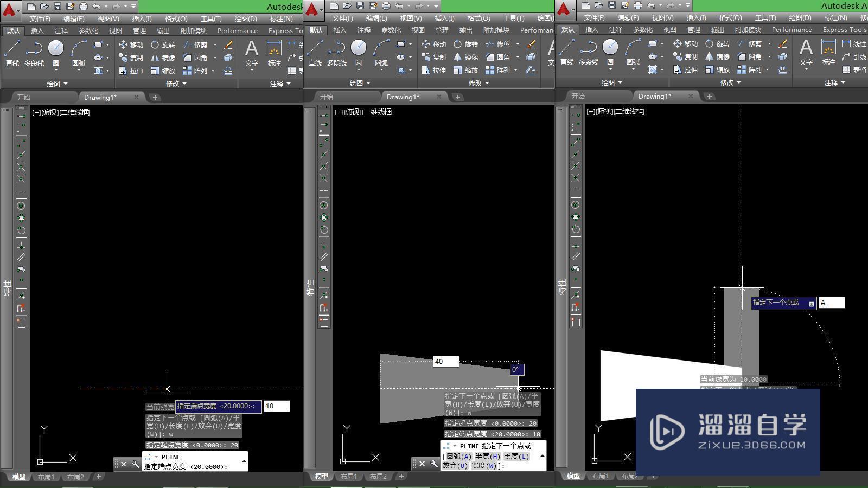Pick the 镜像 mirror tool in middle window

tap(465, 57)
